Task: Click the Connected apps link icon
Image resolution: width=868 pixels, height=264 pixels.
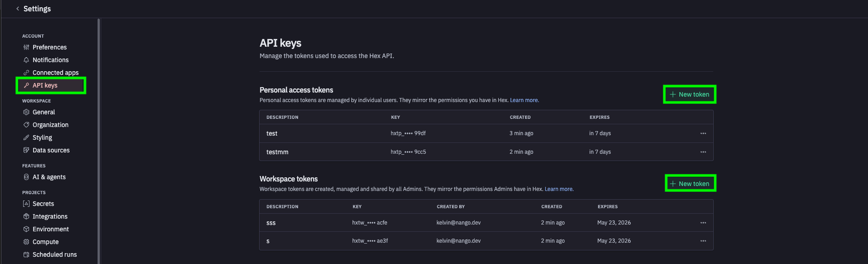Action: point(26,73)
